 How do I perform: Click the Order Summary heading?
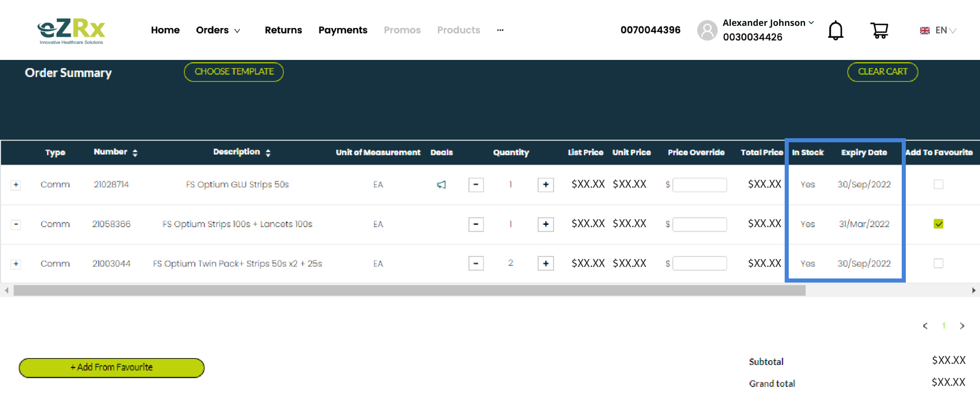click(x=68, y=73)
